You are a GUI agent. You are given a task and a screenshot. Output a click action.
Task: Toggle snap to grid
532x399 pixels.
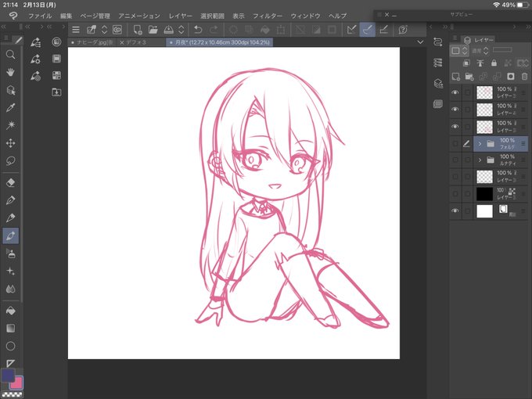click(x=383, y=30)
